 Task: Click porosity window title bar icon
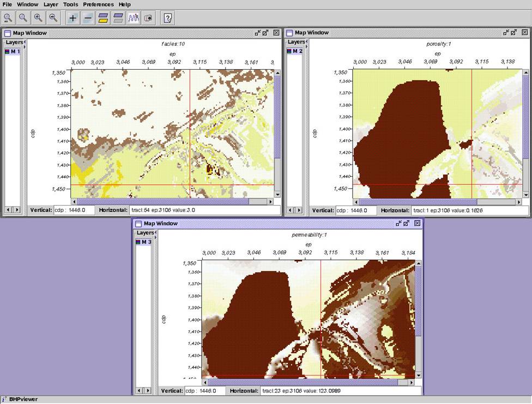[x=289, y=33]
